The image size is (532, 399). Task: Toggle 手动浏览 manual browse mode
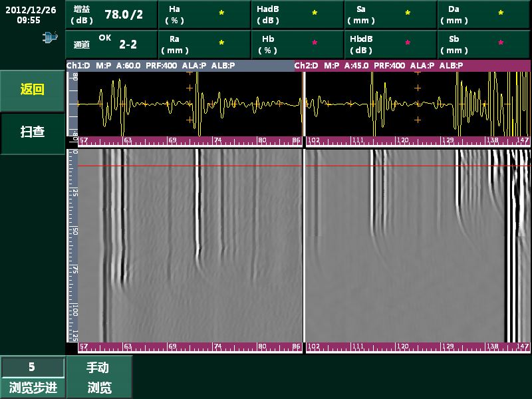pos(99,377)
